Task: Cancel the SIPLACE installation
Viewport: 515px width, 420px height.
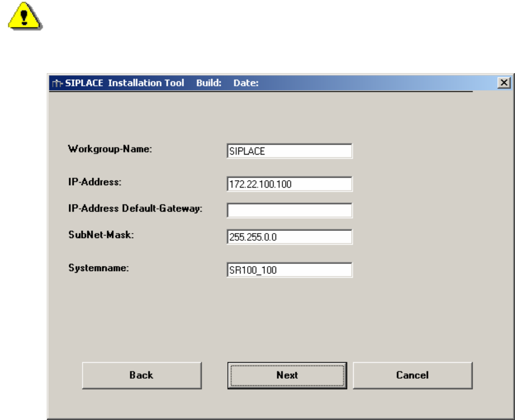Action: (413, 375)
